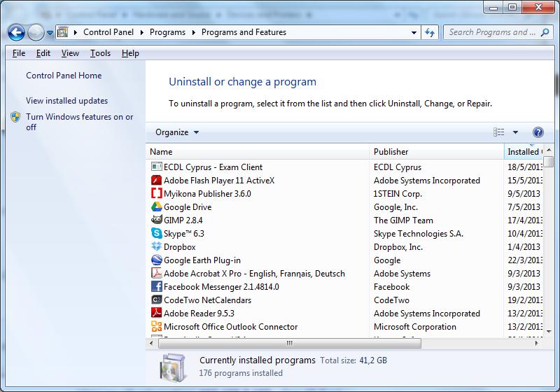Image resolution: width=560 pixels, height=392 pixels.
Task: Click the greyed Forward arrow button
Action: pyautogui.click(x=36, y=33)
